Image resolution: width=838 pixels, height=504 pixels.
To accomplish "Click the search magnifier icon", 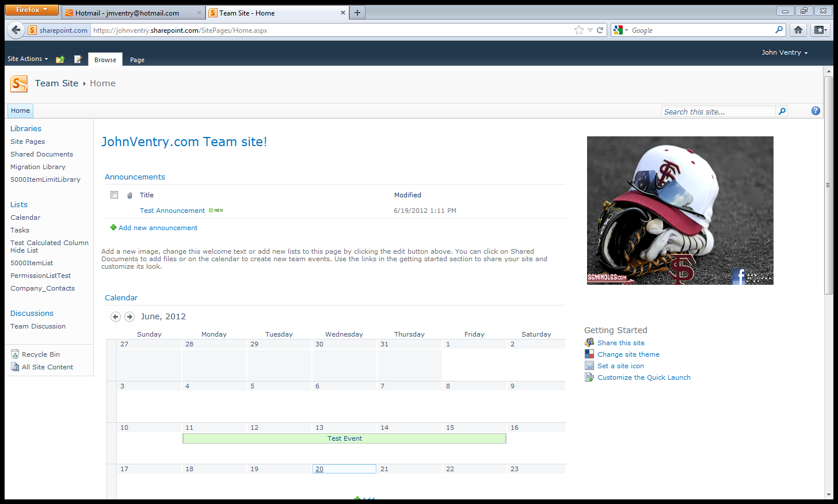I will pyautogui.click(x=782, y=110).
